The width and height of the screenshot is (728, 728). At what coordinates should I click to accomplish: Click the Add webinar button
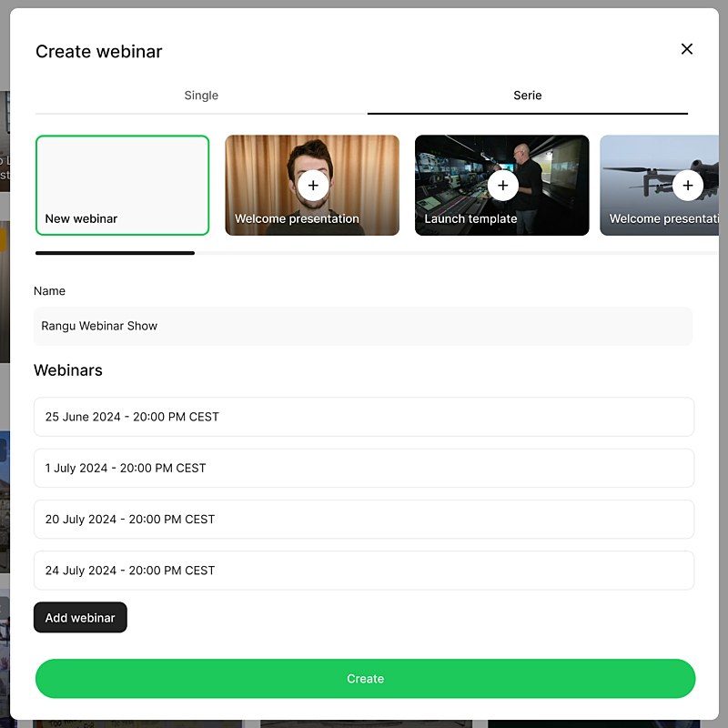(x=80, y=617)
